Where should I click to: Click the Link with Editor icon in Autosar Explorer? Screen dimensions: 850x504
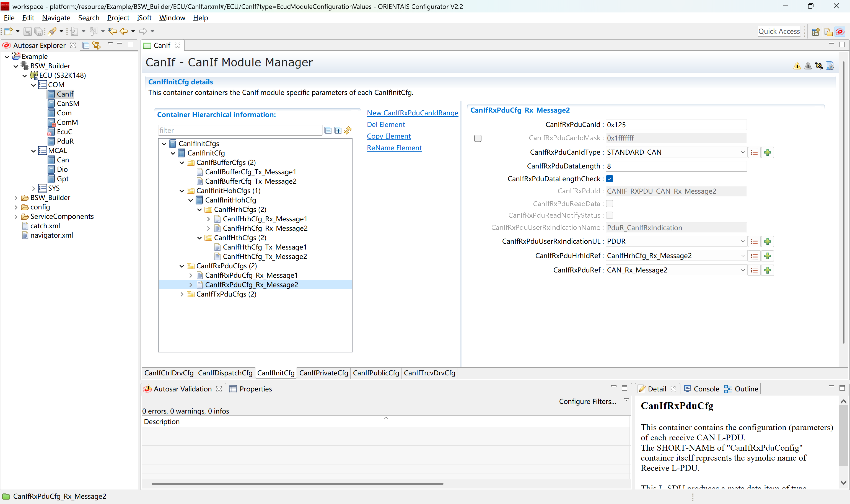[x=97, y=45]
